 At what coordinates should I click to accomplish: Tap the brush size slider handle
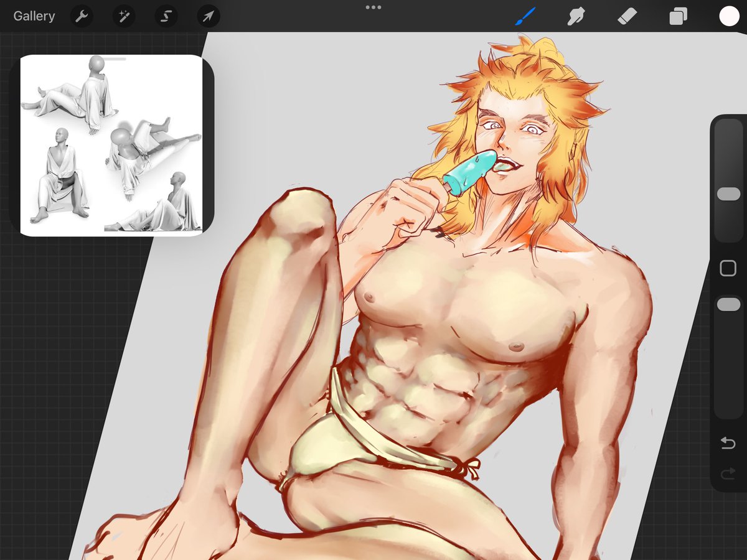click(x=728, y=194)
